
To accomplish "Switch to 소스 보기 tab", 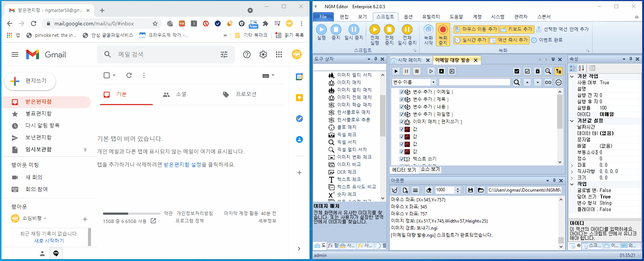I will [x=430, y=169].
